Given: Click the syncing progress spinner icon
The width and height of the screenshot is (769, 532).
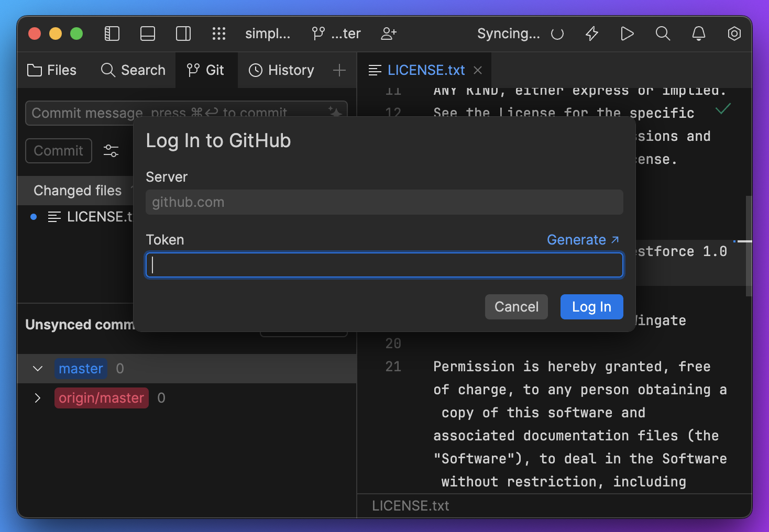Looking at the screenshot, I should [557, 34].
